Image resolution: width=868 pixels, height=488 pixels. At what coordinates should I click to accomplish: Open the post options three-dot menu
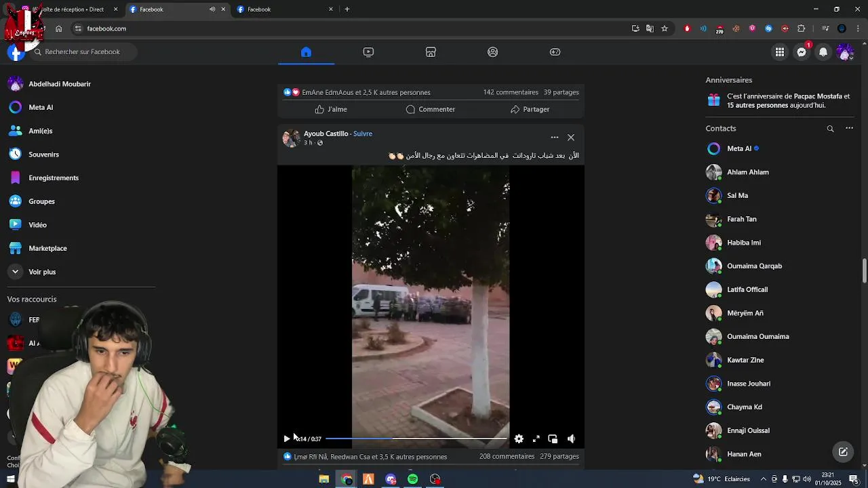click(x=555, y=138)
